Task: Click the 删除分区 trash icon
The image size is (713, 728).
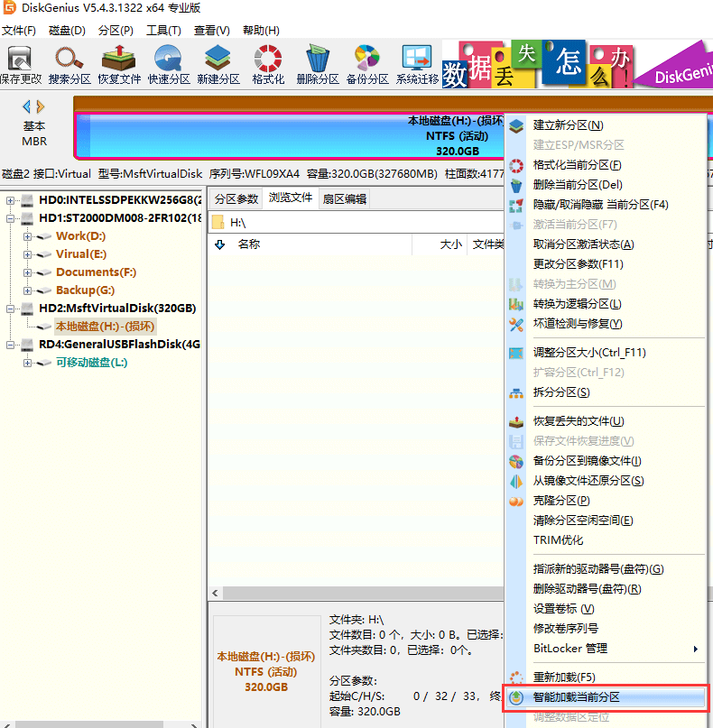Action: click(x=318, y=64)
